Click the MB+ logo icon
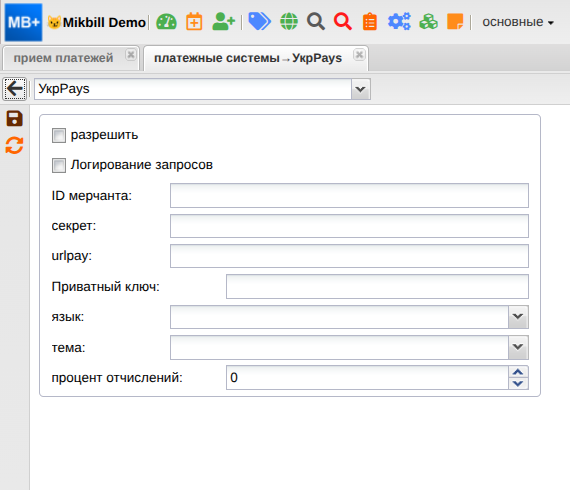This screenshot has width=570, height=490. coord(23,22)
